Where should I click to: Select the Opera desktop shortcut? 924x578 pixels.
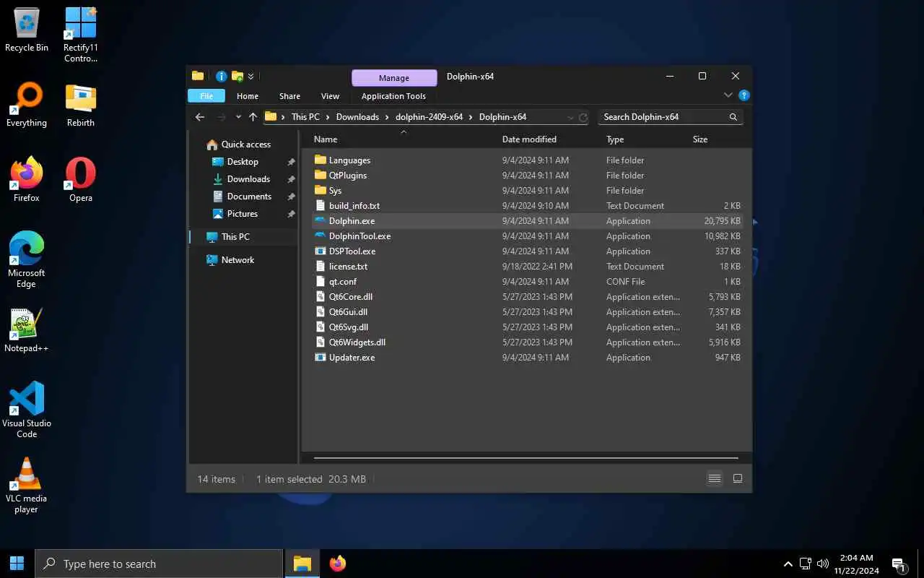[x=81, y=181]
